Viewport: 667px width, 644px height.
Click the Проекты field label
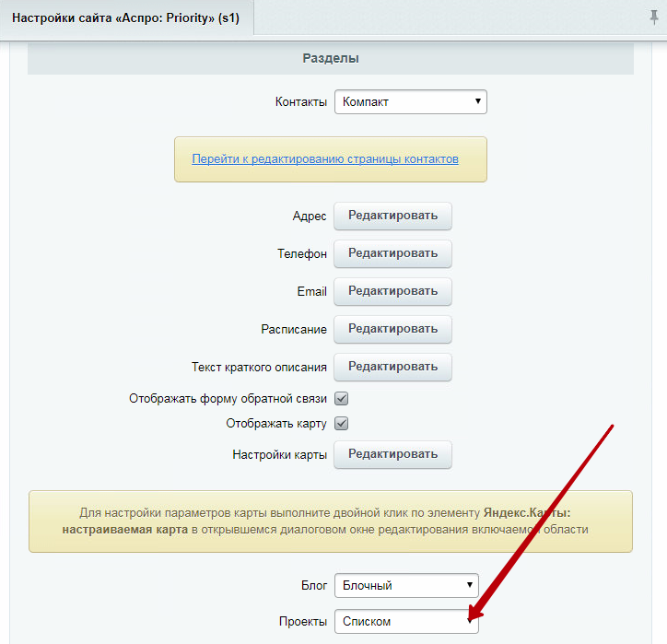[x=303, y=622]
